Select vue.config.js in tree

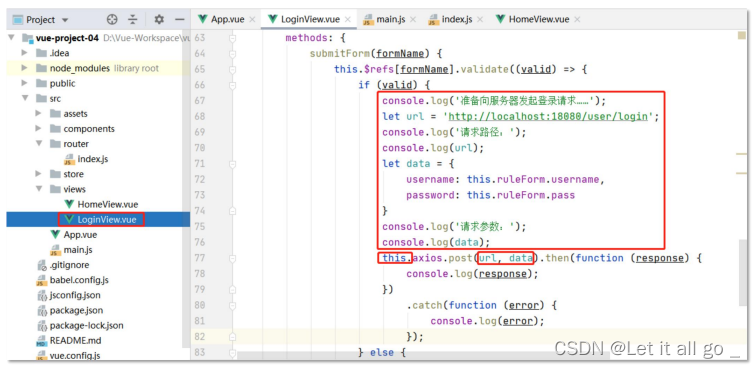tap(75, 355)
